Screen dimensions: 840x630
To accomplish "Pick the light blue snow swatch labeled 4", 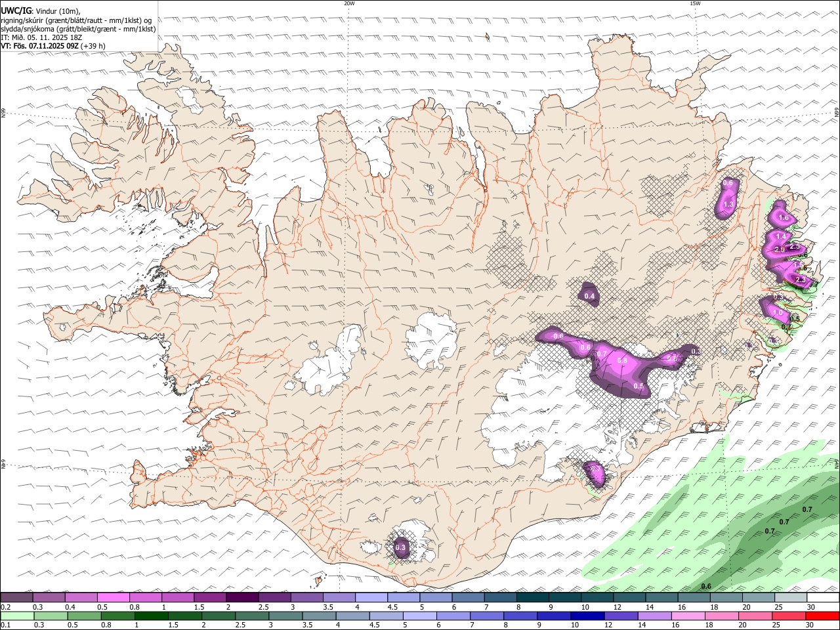I will tap(371, 598).
